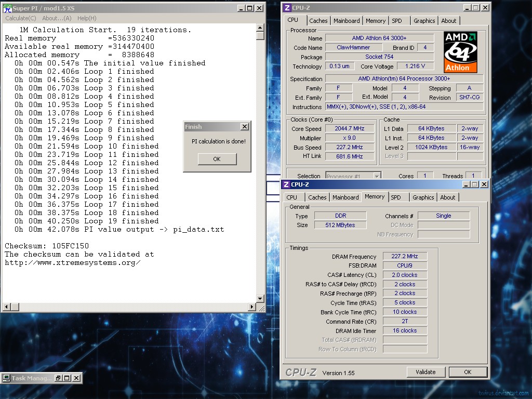The image size is (532, 399).
Task: Click the memory Type field DDR
Action: tap(340, 216)
